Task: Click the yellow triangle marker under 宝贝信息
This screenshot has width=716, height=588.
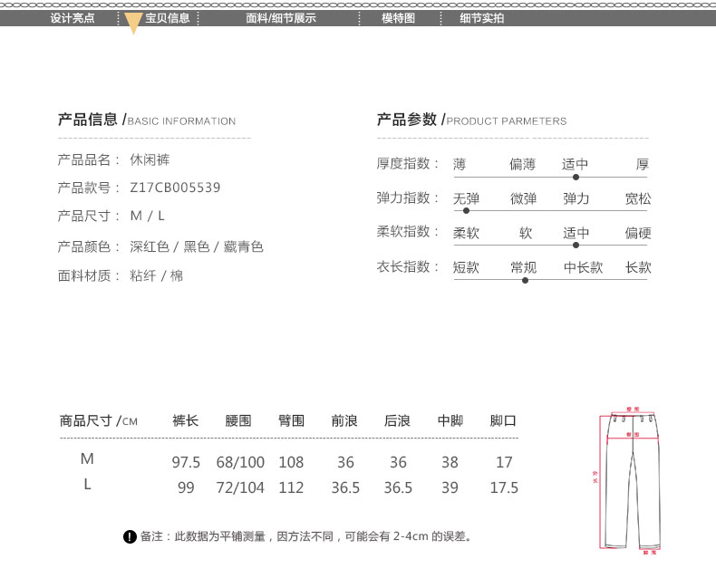Action: click(133, 25)
